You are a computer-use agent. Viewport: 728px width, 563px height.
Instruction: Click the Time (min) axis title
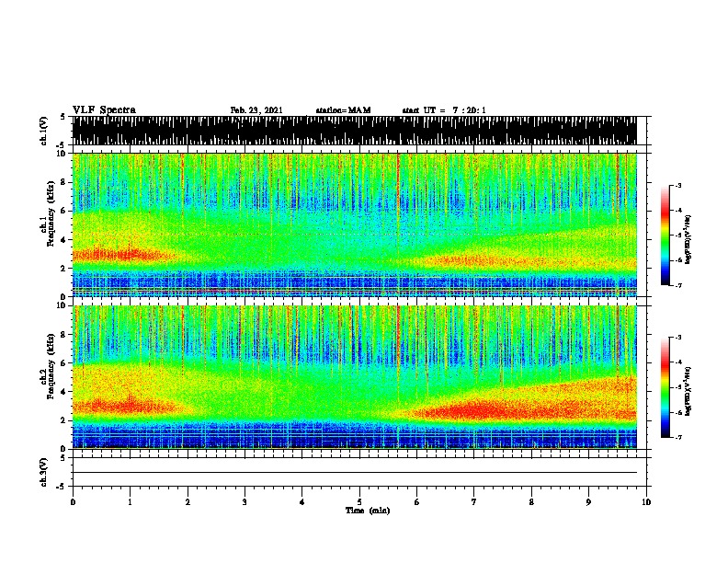click(x=368, y=511)
